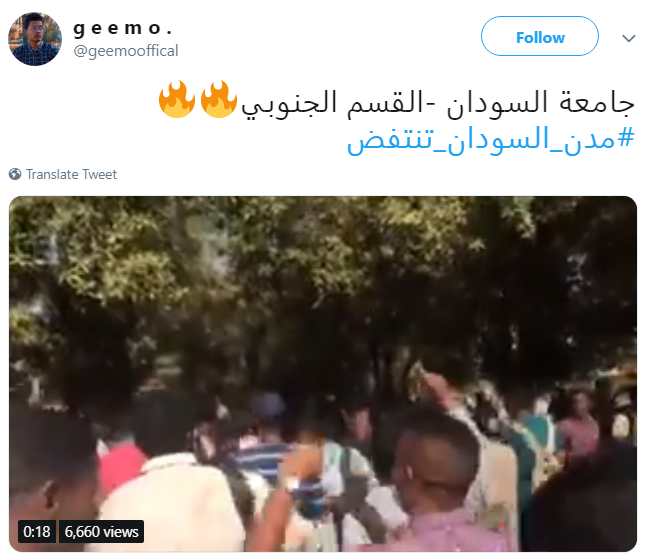This screenshot has width=648, height=560.
Task: Play the embedded protest video
Action: coord(323,374)
